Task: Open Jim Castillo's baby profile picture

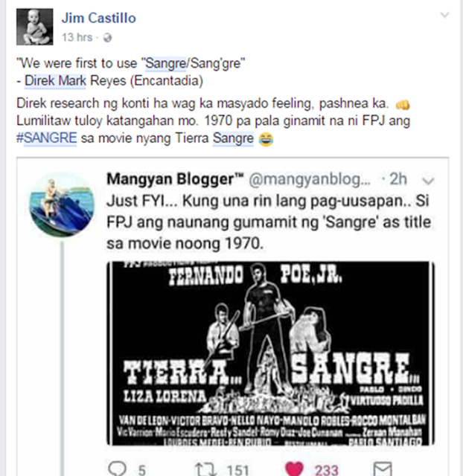Action: click(x=35, y=27)
